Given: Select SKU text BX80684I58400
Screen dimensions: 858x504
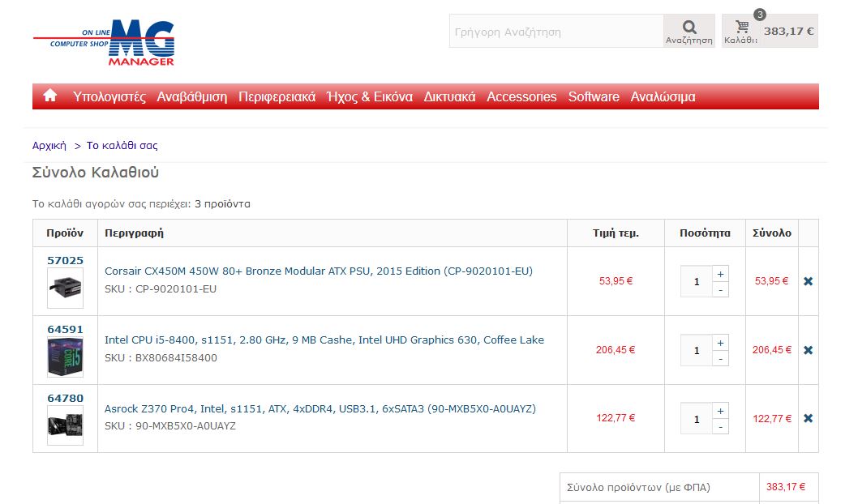Looking at the screenshot, I should 176,357.
